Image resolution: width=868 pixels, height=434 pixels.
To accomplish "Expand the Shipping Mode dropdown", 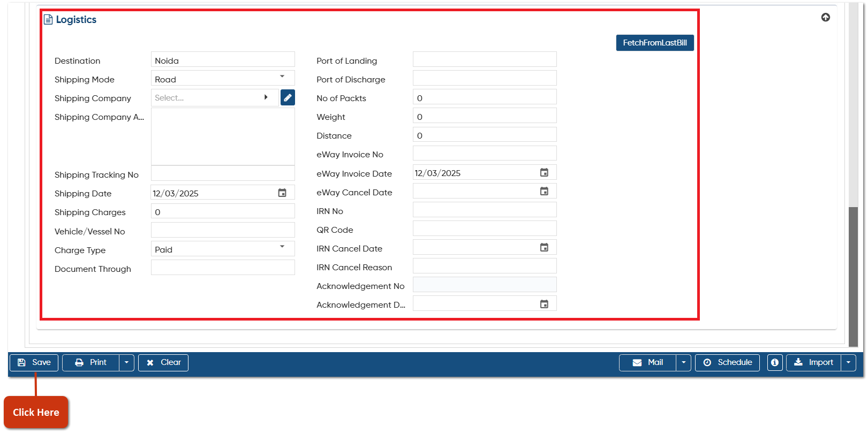I will (x=282, y=77).
